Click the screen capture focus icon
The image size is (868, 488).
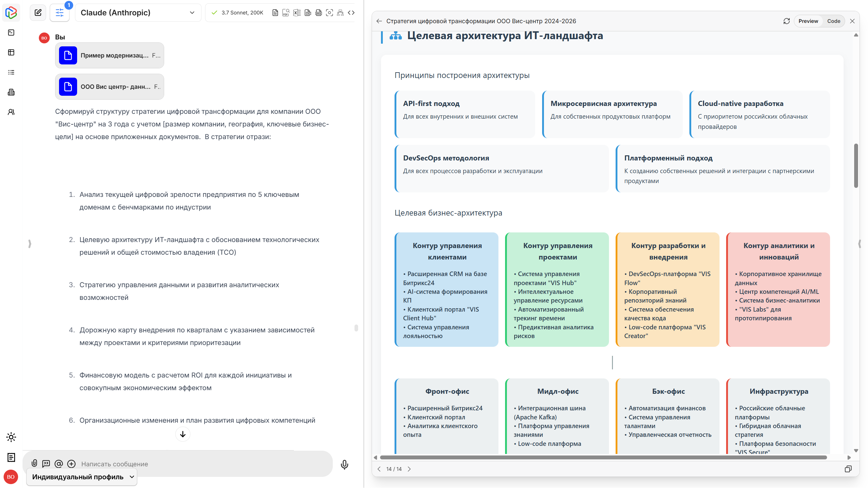pyautogui.click(x=329, y=13)
